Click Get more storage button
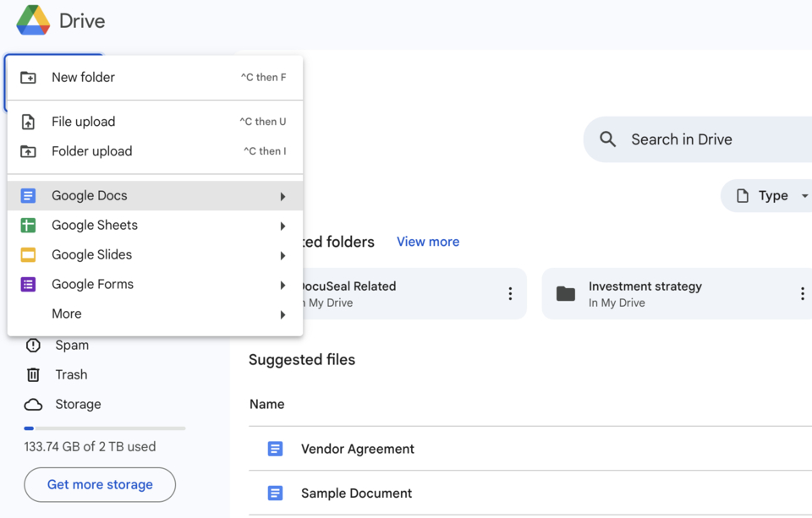Screen dimensions: 812x518 [x=100, y=485]
